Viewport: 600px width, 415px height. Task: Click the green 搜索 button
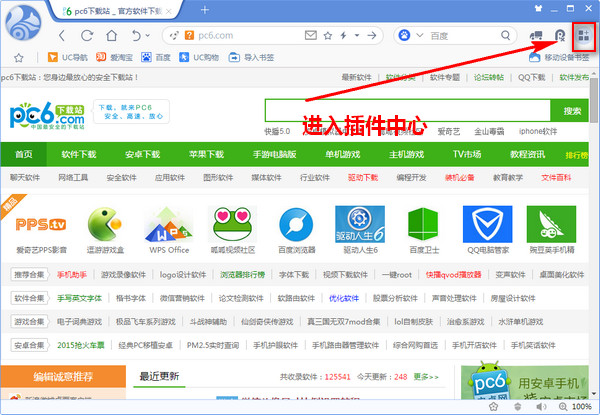pyautogui.click(x=569, y=111)
